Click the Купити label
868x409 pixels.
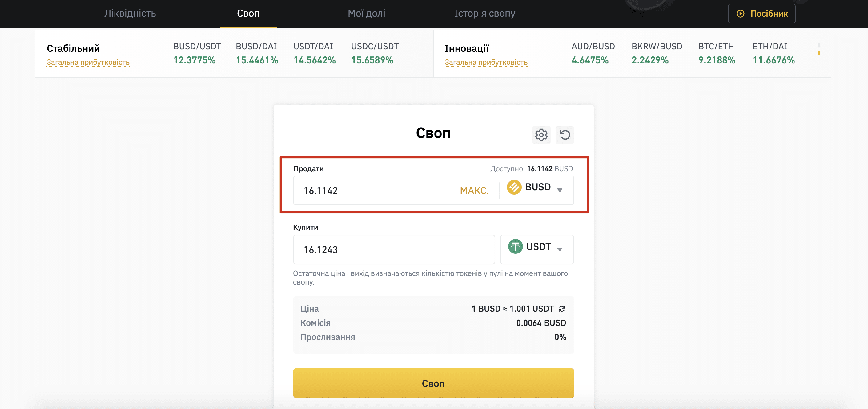click(305, 227)
